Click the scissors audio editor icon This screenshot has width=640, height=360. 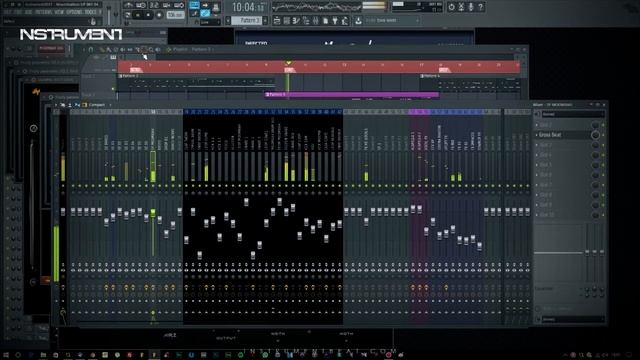pos(461,7)
